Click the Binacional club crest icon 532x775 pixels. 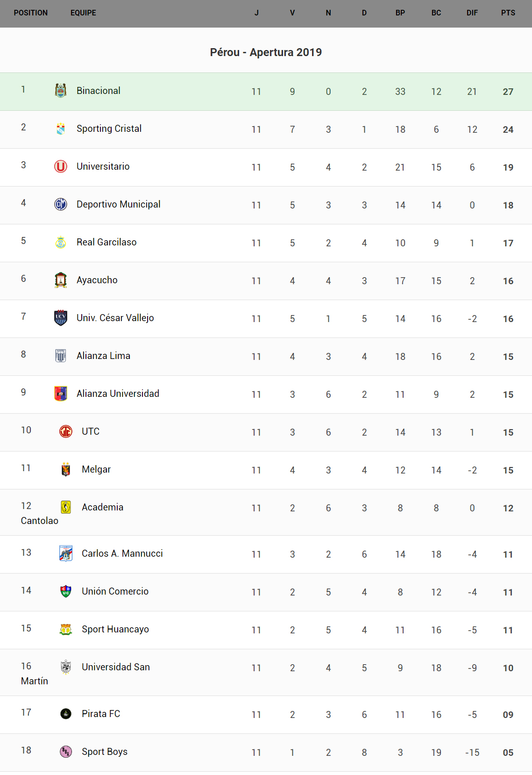pos(61,91)
